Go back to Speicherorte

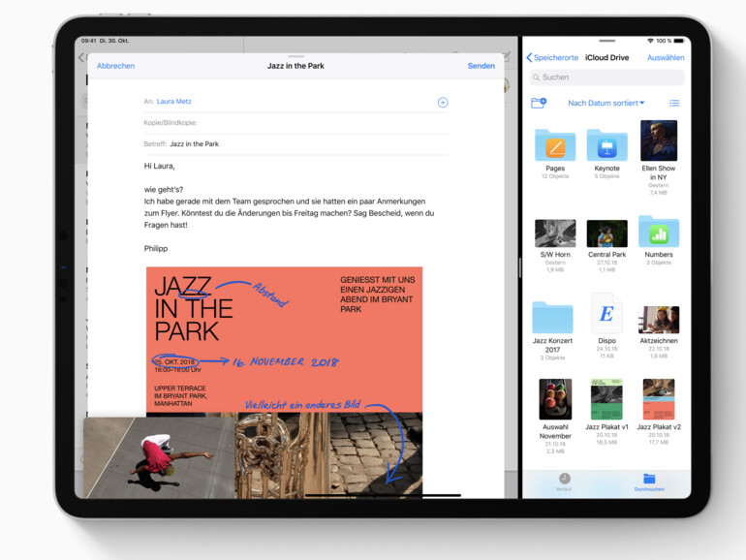click(552, 57)
